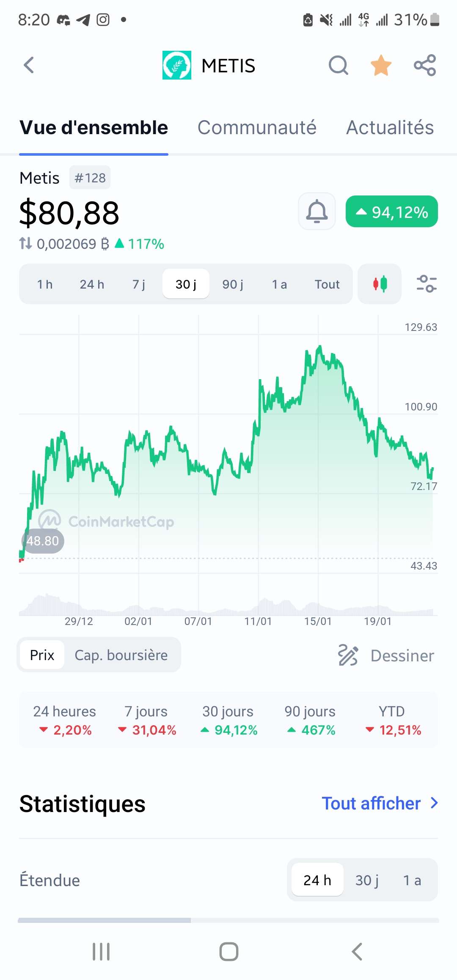The height and width of the screenshot is (980, 457).
Task: Switch chart to Cap. boursière
Action: (x=121, y=655)
